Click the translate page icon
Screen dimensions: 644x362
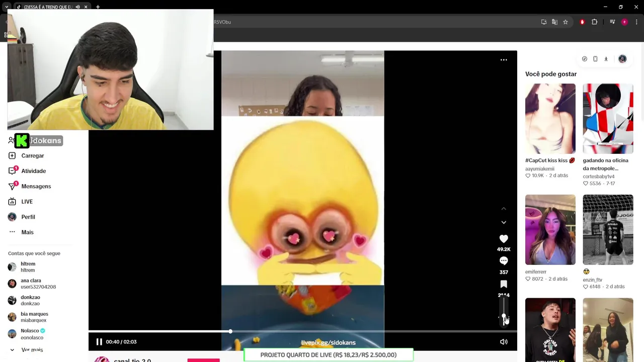coord(554,22)
